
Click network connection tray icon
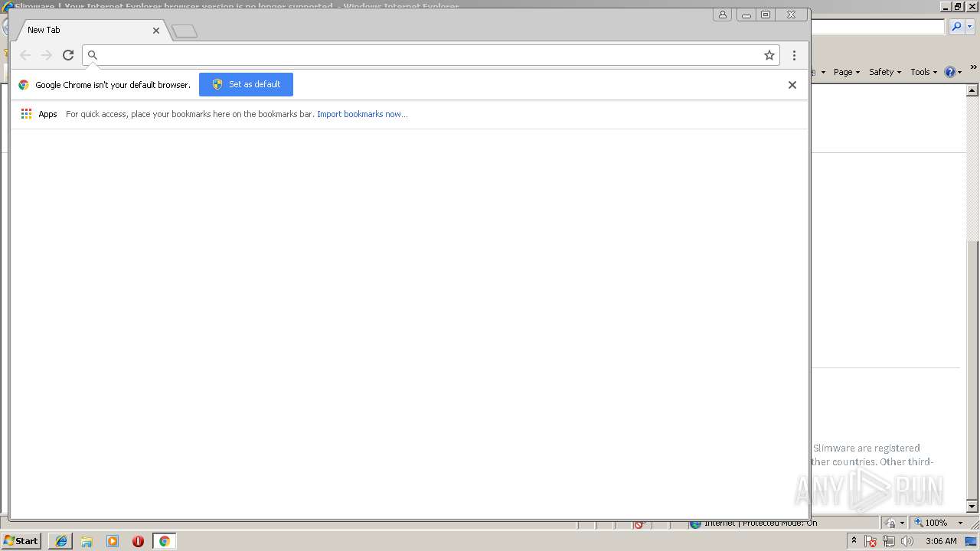click(x=889, y=541)
